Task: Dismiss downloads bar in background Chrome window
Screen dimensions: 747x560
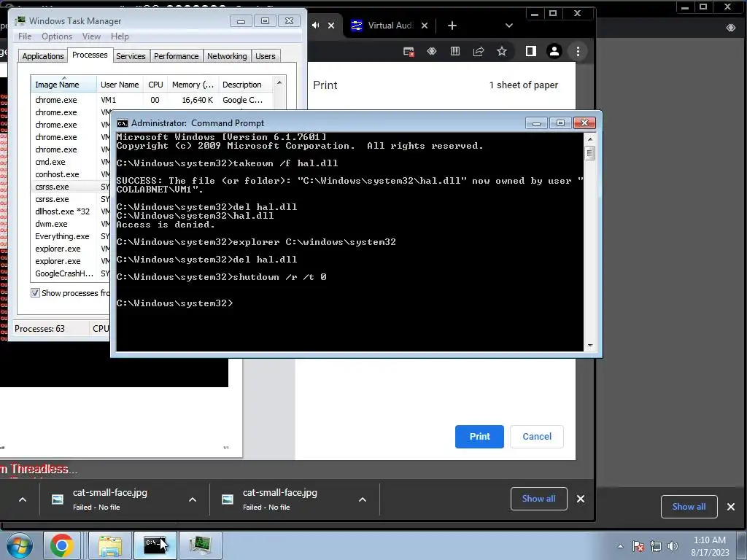Action: point(731,507)
